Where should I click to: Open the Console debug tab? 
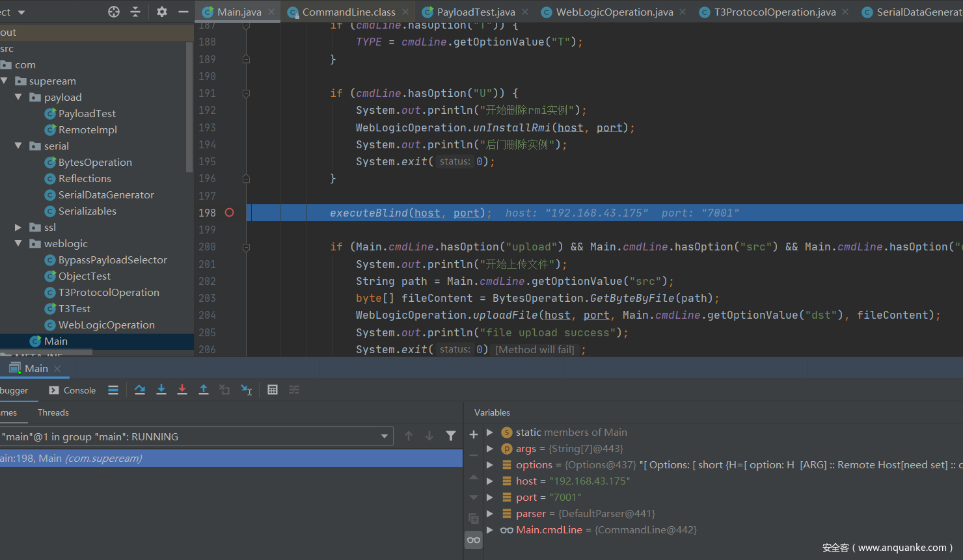[73, 390]
